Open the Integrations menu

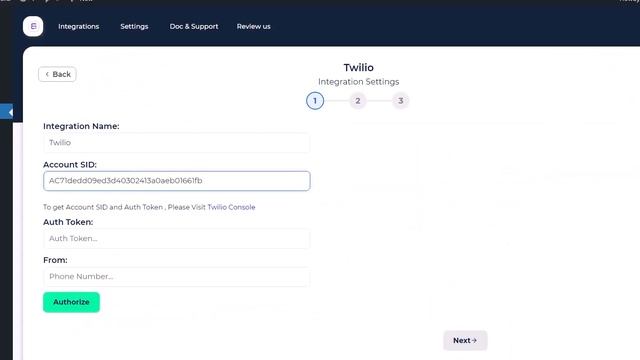pyautogui.click(x=78, y=27)
